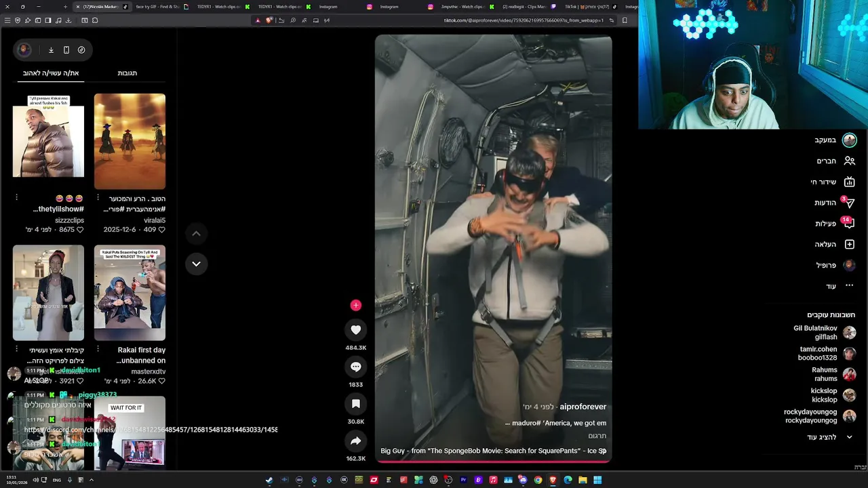Like the TikTok video with heart icon
868x488 pixels.
click(x=355, y=330)
